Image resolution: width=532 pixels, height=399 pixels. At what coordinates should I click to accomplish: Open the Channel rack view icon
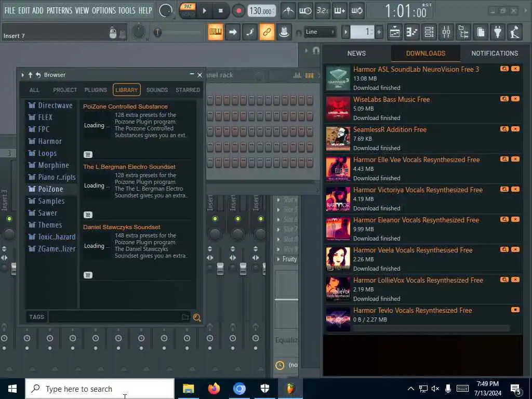point(429,32)
